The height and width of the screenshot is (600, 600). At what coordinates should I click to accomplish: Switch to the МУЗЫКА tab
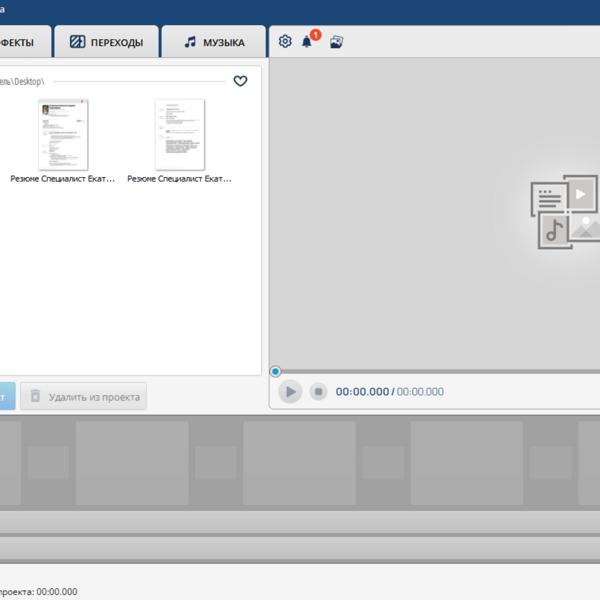[x=213, y=42]
